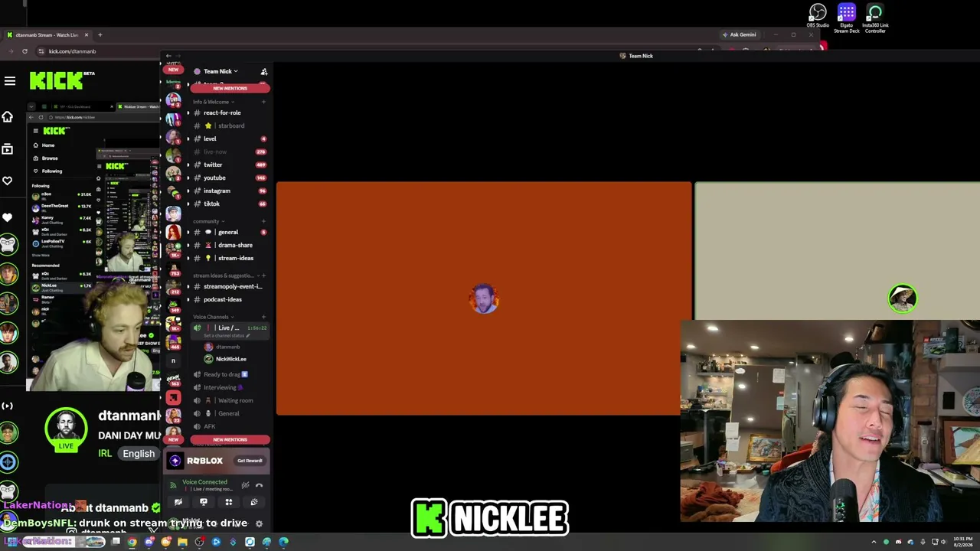Collapse stream ideas & suggestions category
The height and width of the screenshot is (551, 980).
[225, 275]
